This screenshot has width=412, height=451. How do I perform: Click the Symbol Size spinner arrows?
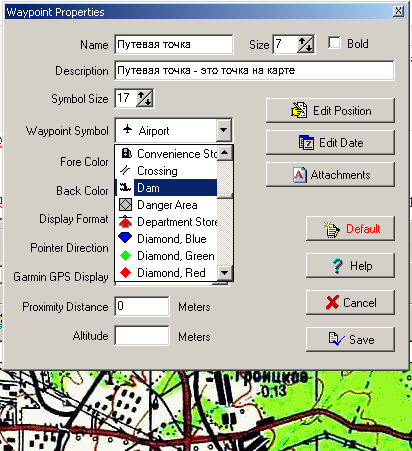[145, 98]
